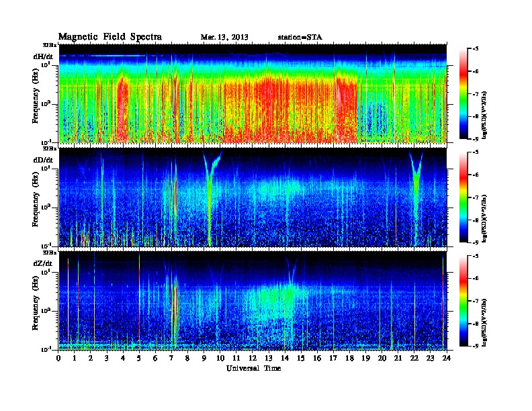Click inside the dH/dt spectrogram panel

pyautogui.click(x=253, y=93)
